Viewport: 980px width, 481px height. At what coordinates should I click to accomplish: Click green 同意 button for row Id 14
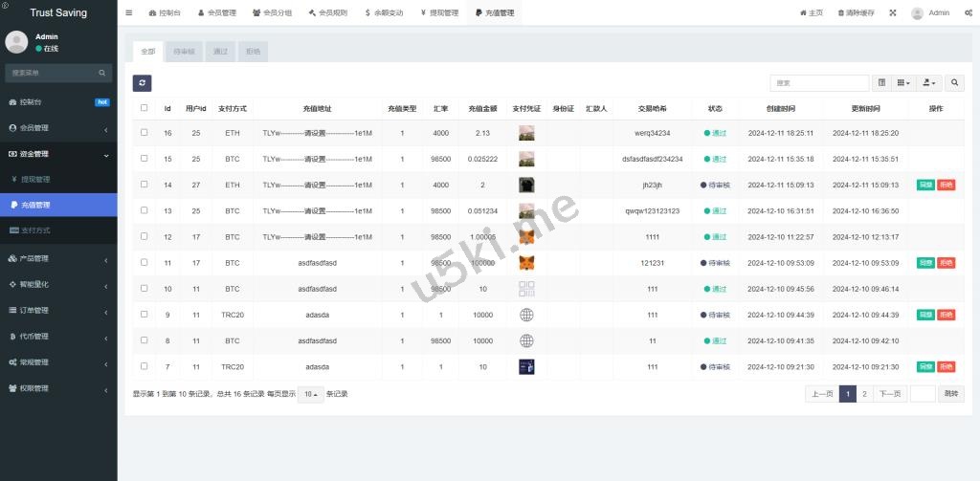tap(925, 185)
